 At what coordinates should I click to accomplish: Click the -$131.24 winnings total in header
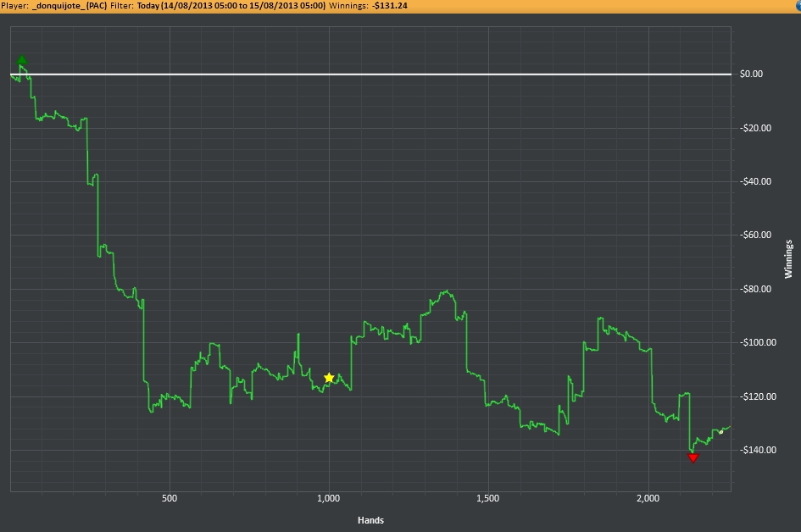(390, 6)
